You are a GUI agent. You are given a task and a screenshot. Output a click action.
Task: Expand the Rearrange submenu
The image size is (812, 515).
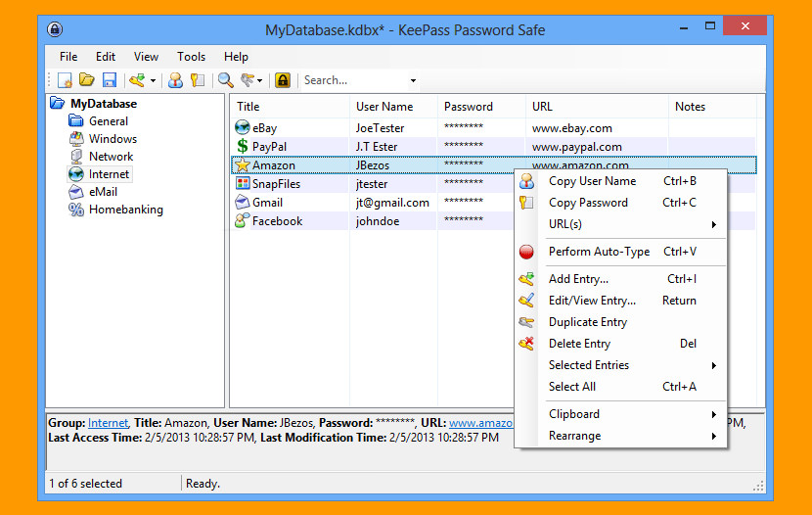point(621,436)
